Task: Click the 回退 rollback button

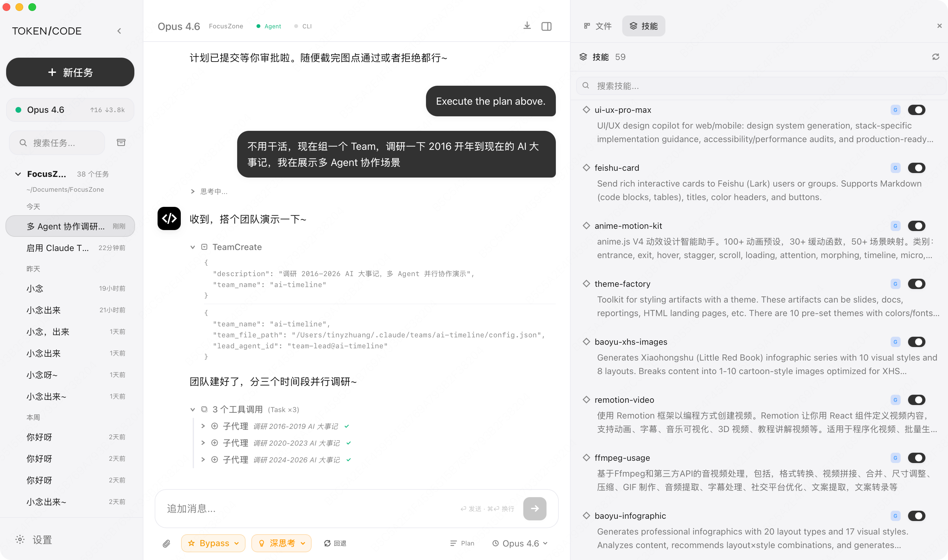Action: [335, 543]
